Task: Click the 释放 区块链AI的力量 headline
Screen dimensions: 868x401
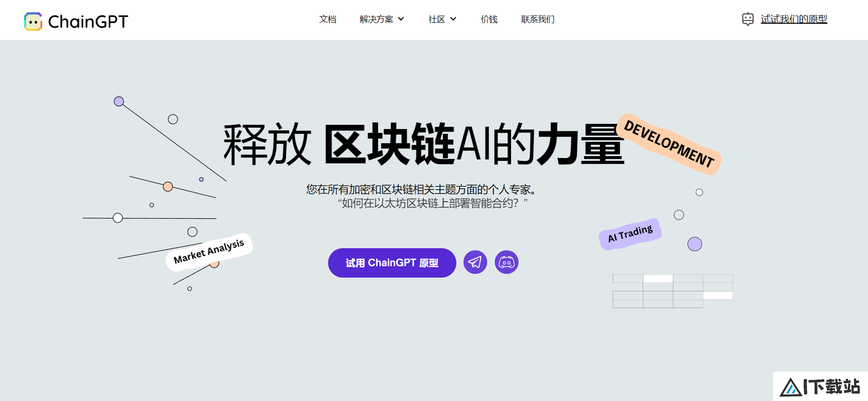Action: [x=424, y=144]
